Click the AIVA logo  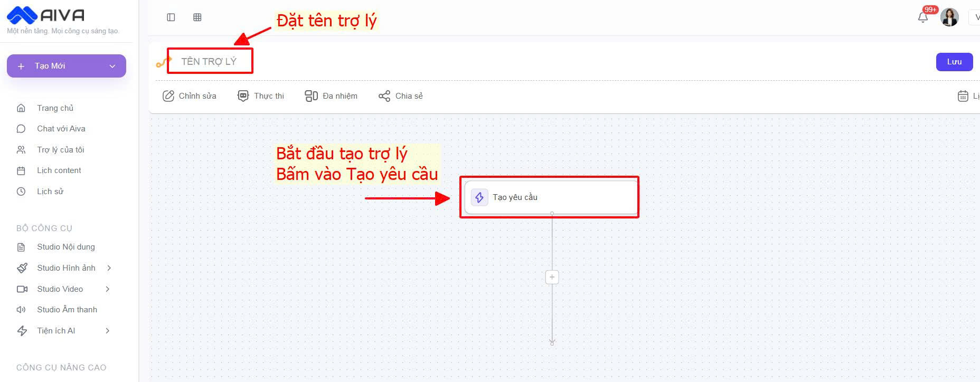click(45, 15)
